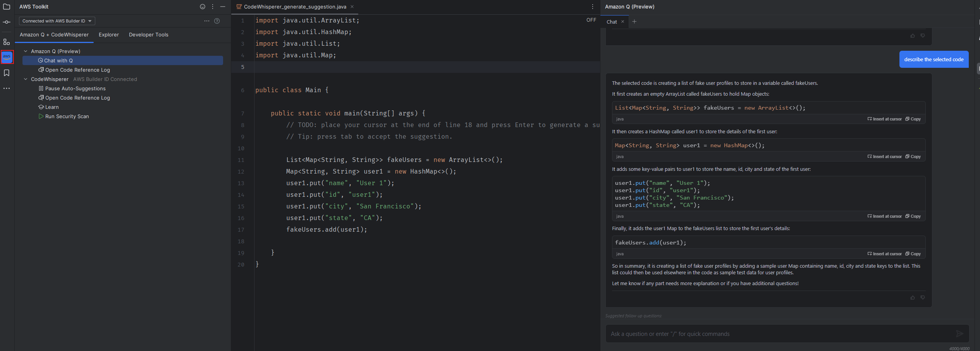Copy the HashMap user1 snippet

(913, 157)
